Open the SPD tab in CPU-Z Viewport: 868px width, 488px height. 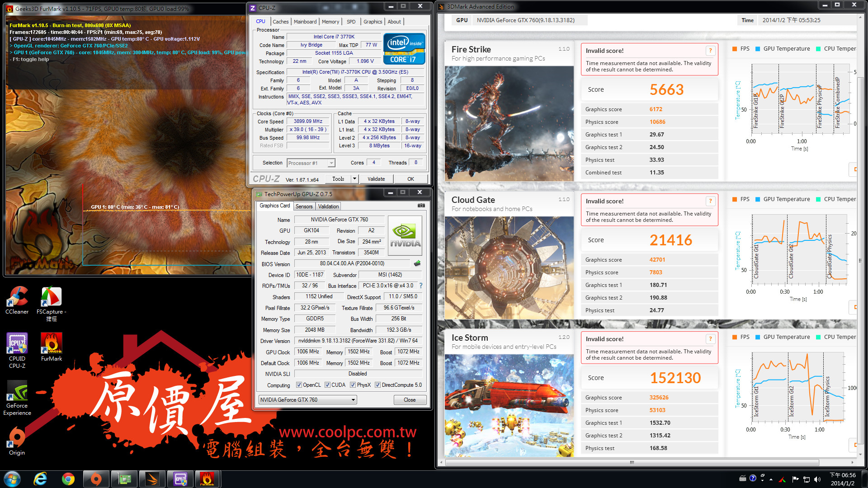click(x=351, y=22)
